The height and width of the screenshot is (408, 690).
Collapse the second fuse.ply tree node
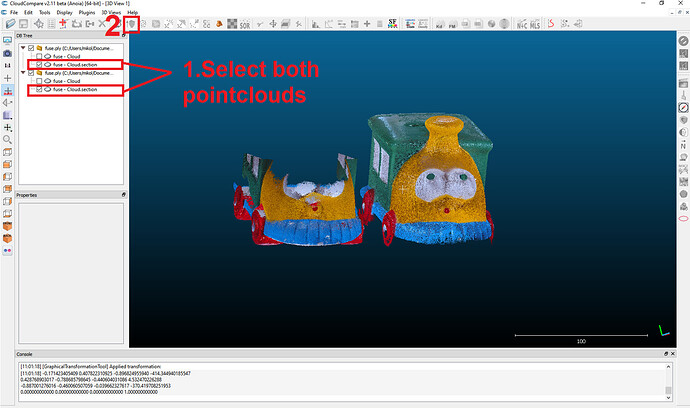point(23,73)
